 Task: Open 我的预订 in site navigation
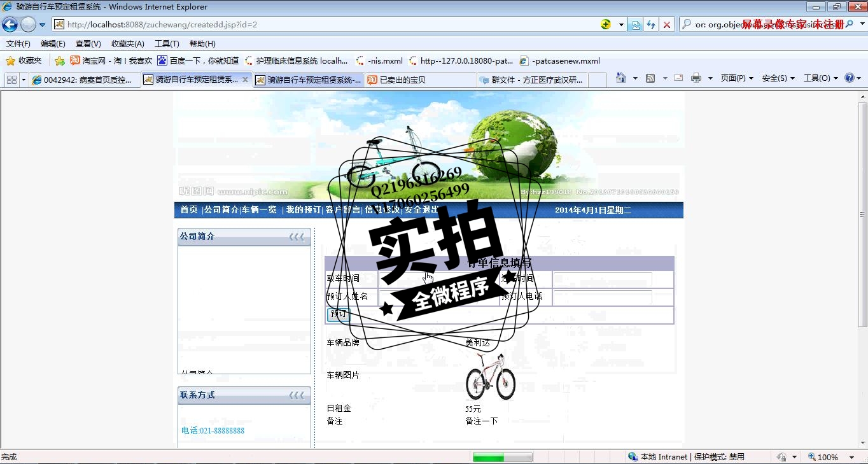pos(303,210)
